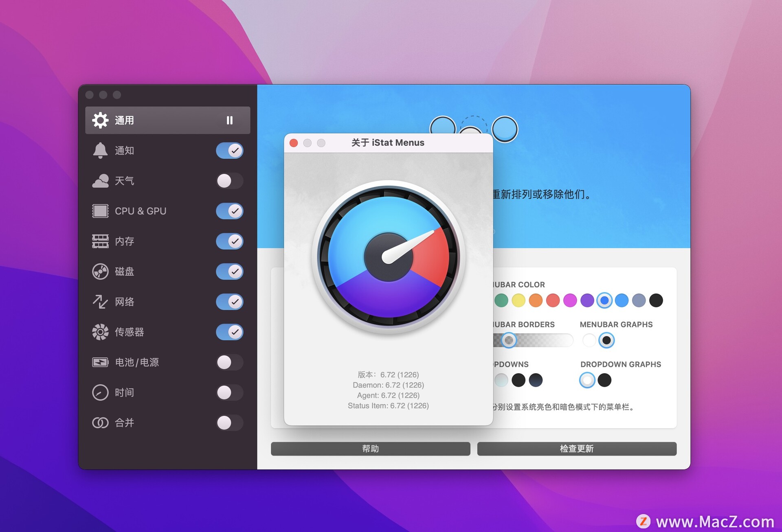Screen dimensions: 782x532
Task: Select the gray-blue menubar color swatch
Action: pyautogui.click(x=639, y=300)
